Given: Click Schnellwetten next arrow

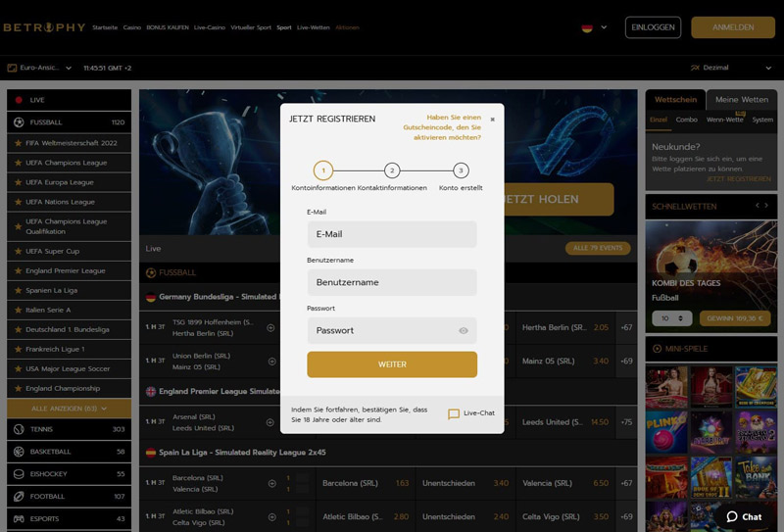Looking at the screenshot, I should click(x=766, y=206).
